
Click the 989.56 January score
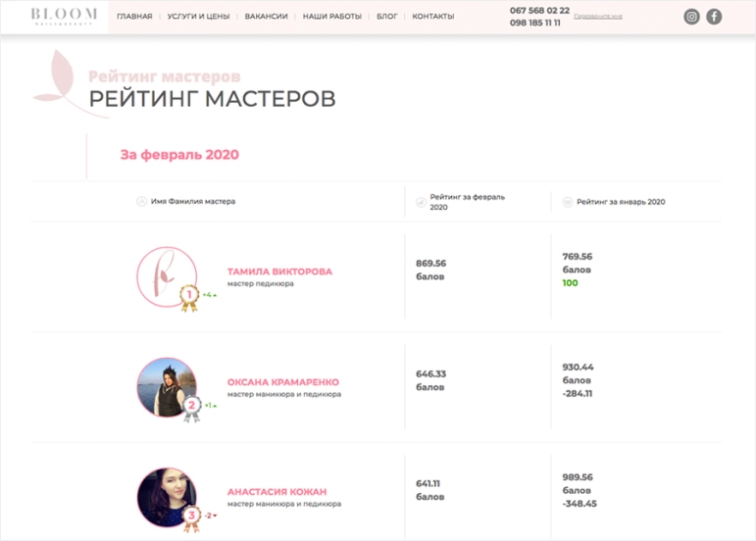click(578, 477)
